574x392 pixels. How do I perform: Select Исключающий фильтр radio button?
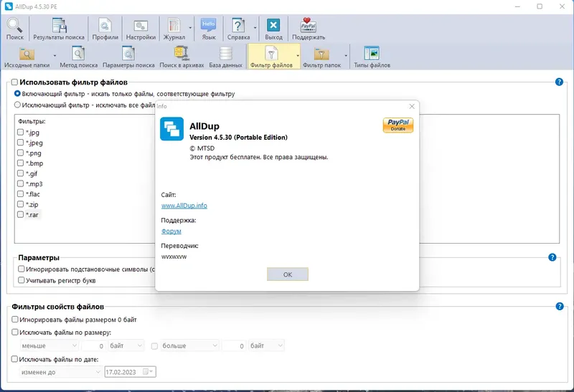click(17, 105)
